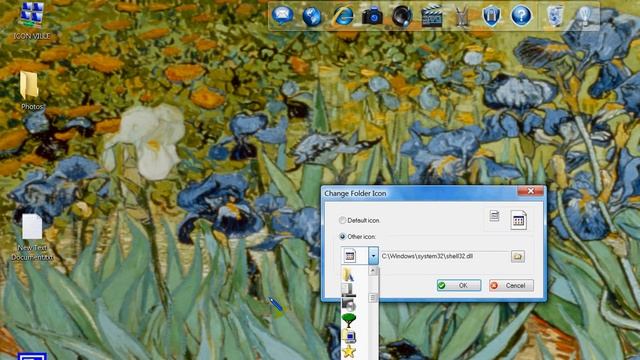Choose the disc drive icon in dropdown list
This screenshot has height=360, width=640.
point(348,304)
